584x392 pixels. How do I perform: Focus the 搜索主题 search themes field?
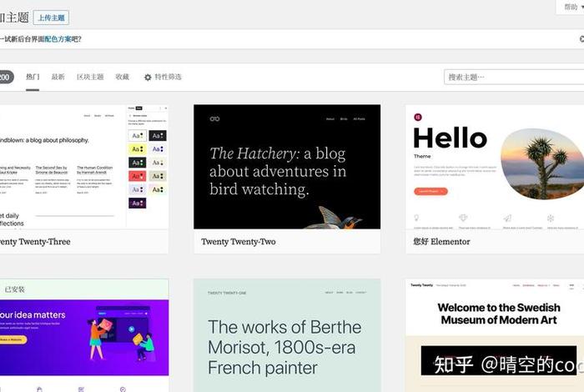[x=514, y=78]
